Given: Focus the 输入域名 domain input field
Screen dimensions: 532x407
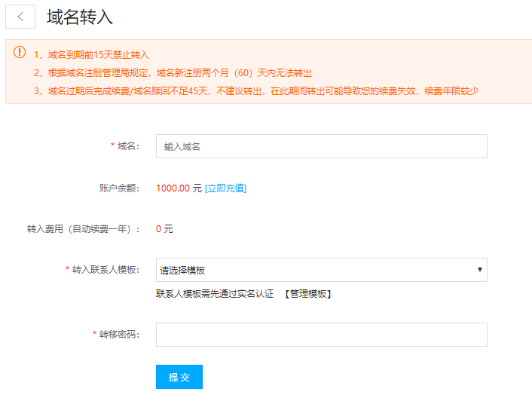Looking at the screenshot, I should click(x=321, y=146).
